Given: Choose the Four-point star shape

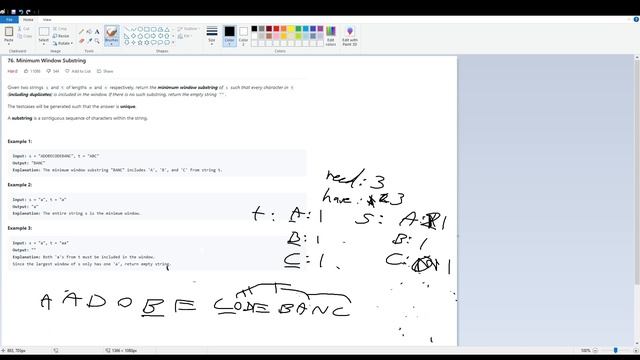Looking at the screenshot, I should pos(133,42).
